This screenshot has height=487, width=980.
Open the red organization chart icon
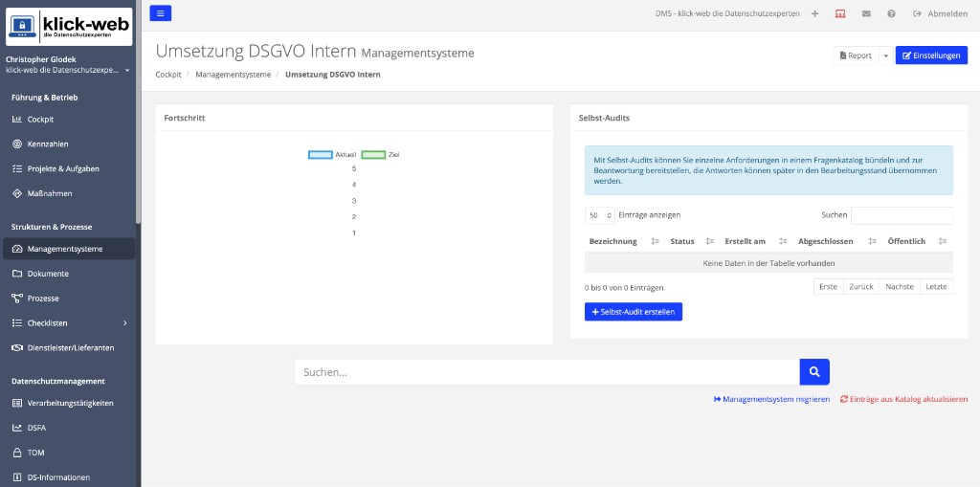click(x=840, y=13)
